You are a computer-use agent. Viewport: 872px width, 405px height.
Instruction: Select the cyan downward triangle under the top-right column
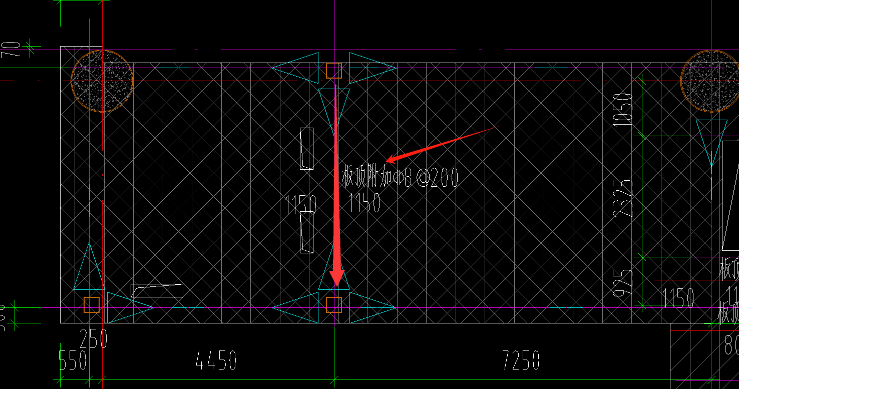[711, 142]
